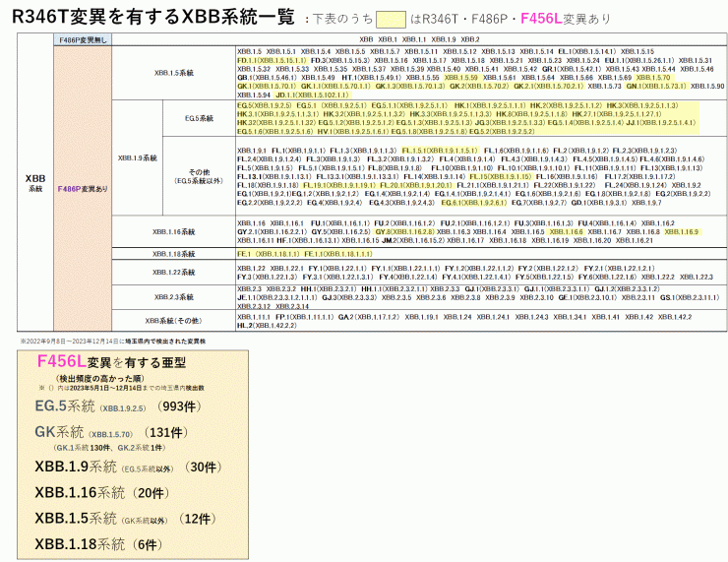The height and width of the screenshot is (562, 728).
Task: Click the yellow legend swatch in the title
Action: pyautogui.click(x=392, y=17)
